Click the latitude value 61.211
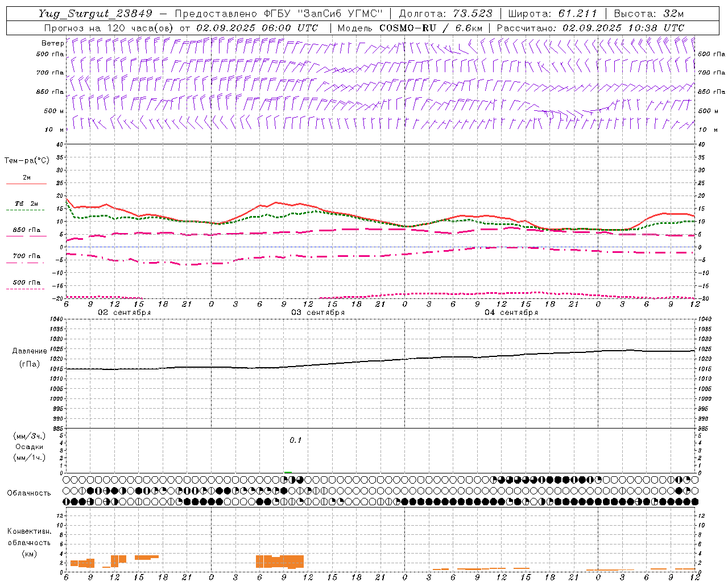 click(x=577, y=14)
